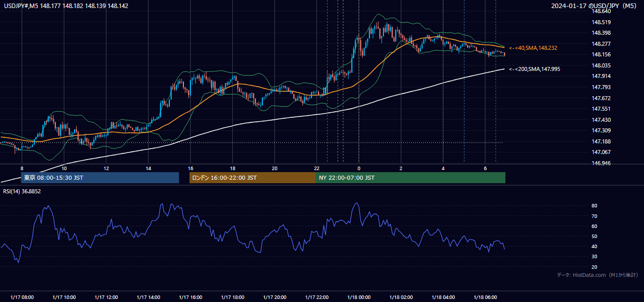
Task: Click the 1/17 08:00 date axis label
Action: coord(22,297)
